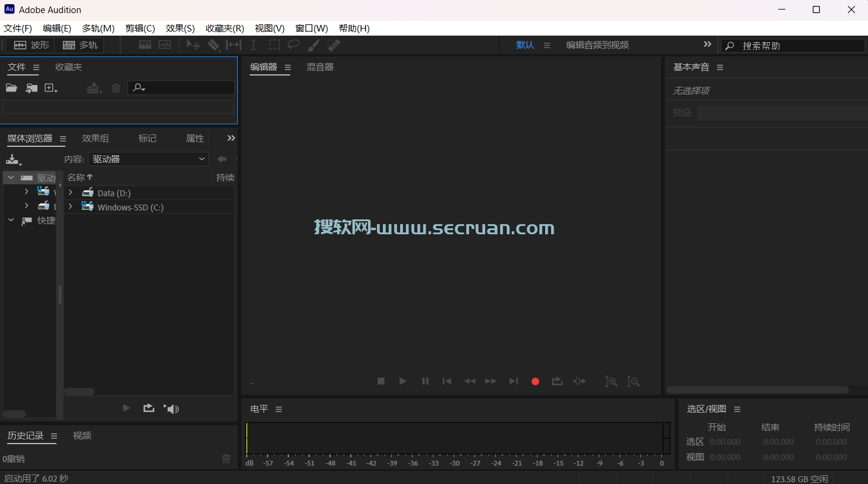Switch to Waveform (波形) view

point(32,45)
